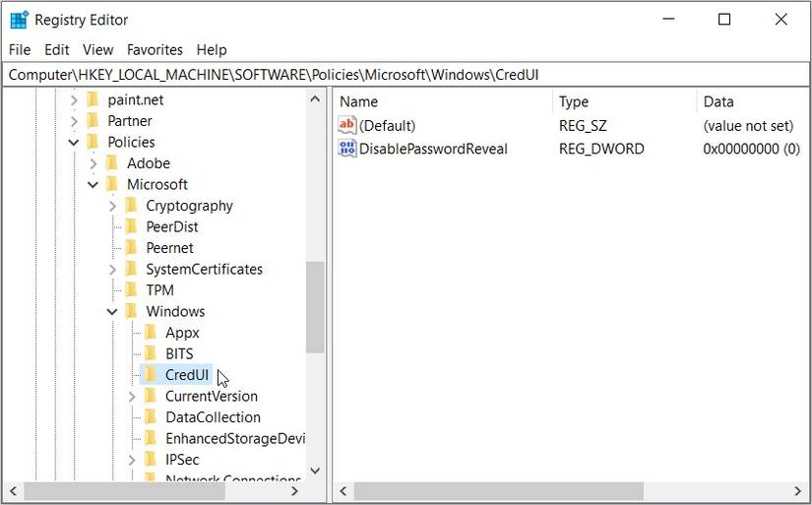Click the IPSec folder icon

click(151, 460)
